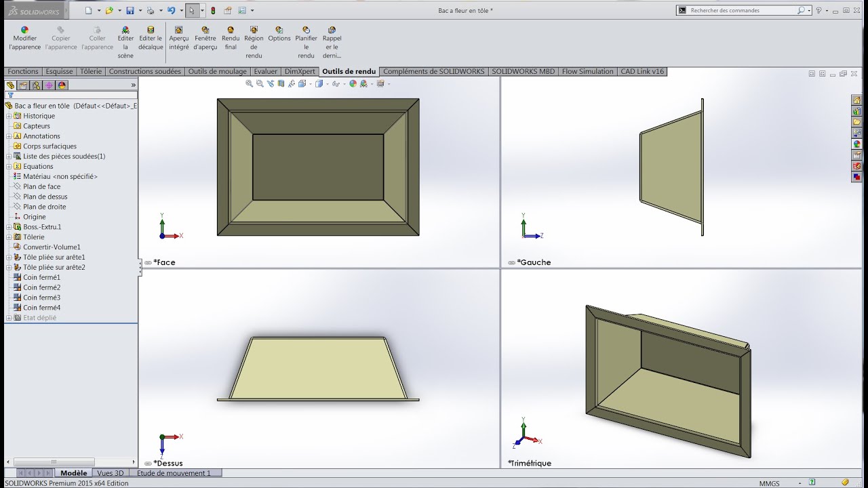Expand Tôle pliée sur arête2
Viewport: 868px width, 488px height.
pos(9,267)
